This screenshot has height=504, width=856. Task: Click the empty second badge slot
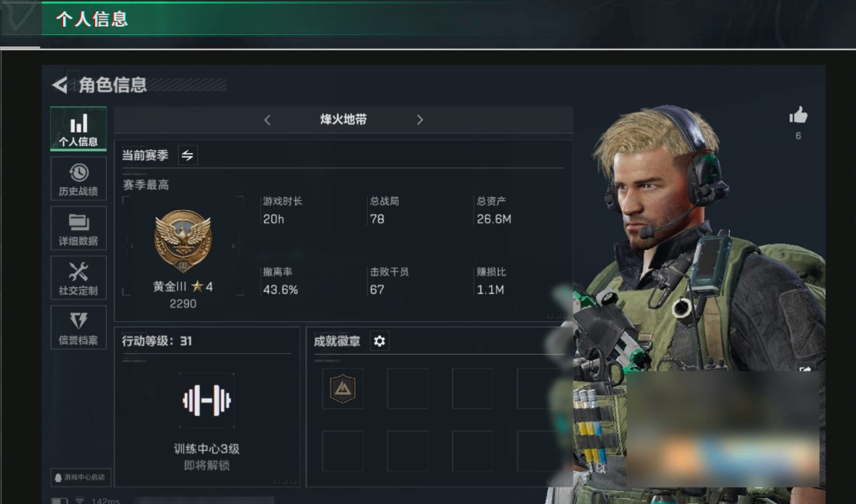[x=407, y=388]
